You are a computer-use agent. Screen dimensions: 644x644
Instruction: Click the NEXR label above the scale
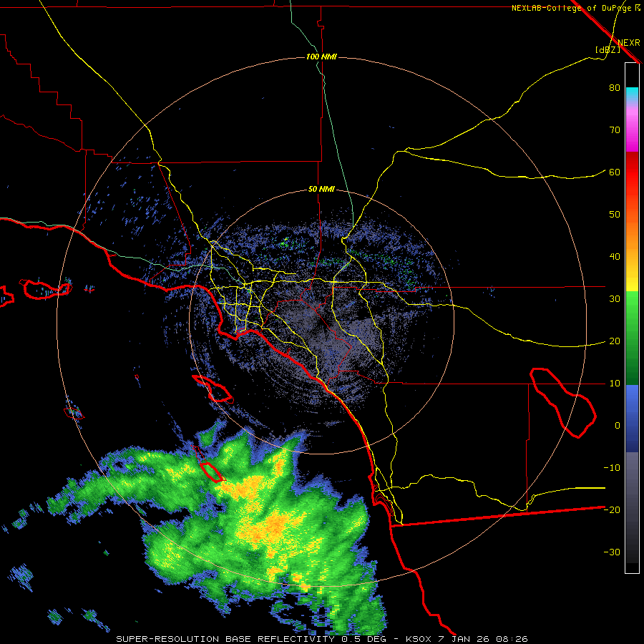(629, 43)
